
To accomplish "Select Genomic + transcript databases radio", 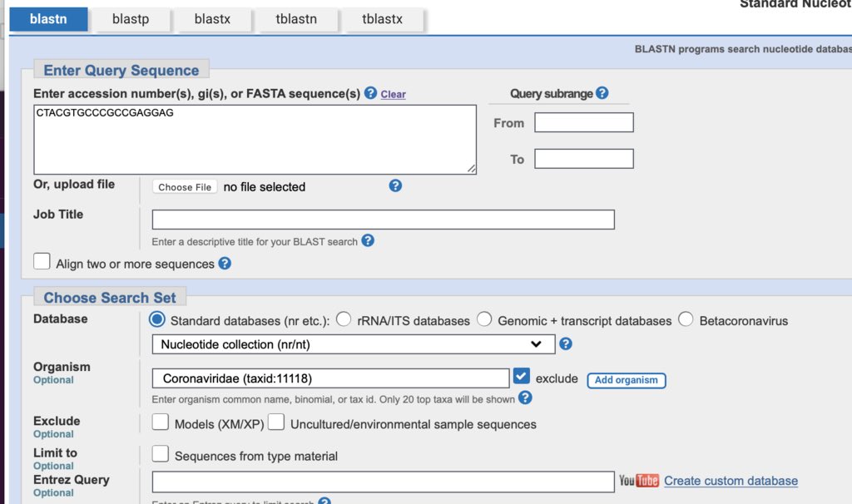I will pyautogui.click(x=484, y=319).
